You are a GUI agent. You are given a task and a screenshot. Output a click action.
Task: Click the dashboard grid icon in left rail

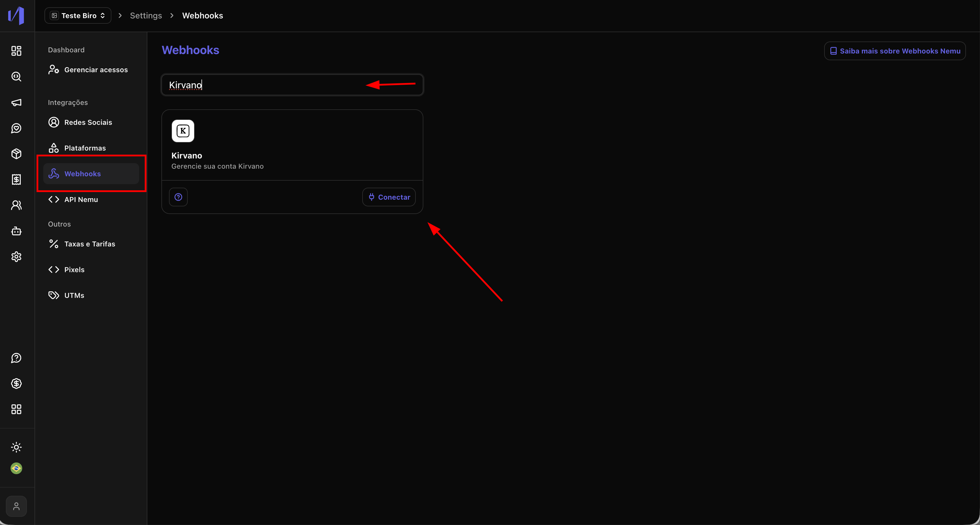[x=16, y=51]
